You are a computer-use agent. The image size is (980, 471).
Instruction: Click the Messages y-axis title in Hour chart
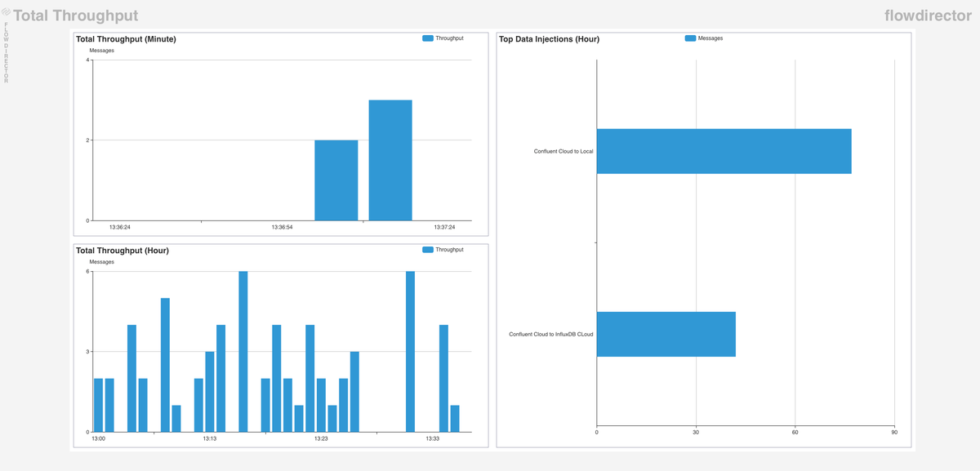click(101, 262)
